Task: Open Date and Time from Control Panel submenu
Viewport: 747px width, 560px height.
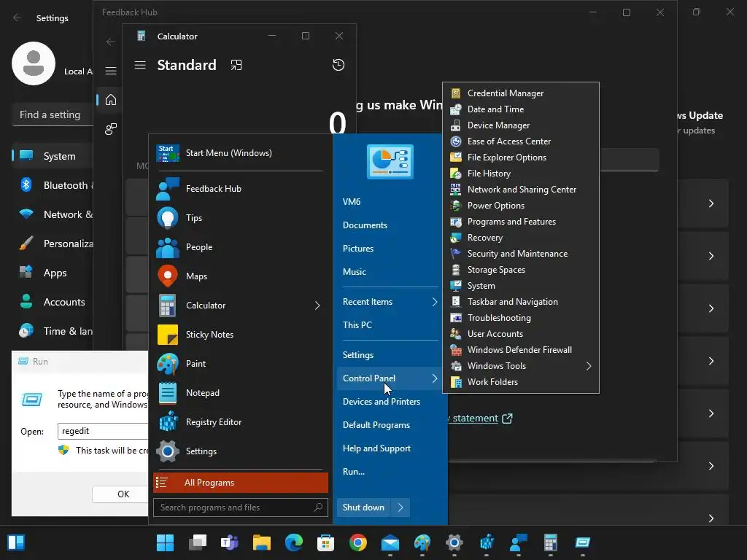Action: pyautogui.click(x=521, y=109)
